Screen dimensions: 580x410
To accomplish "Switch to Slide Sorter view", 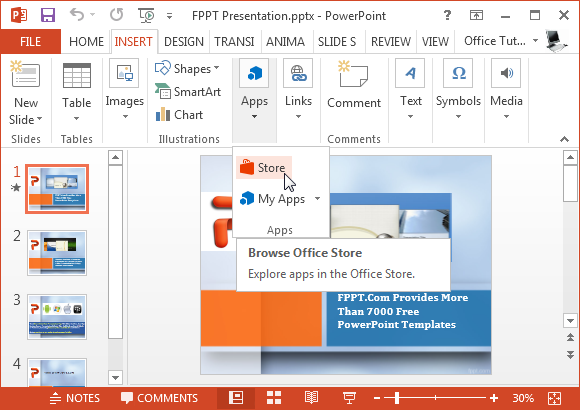I will pyautogui.click(x=274, y=398).
